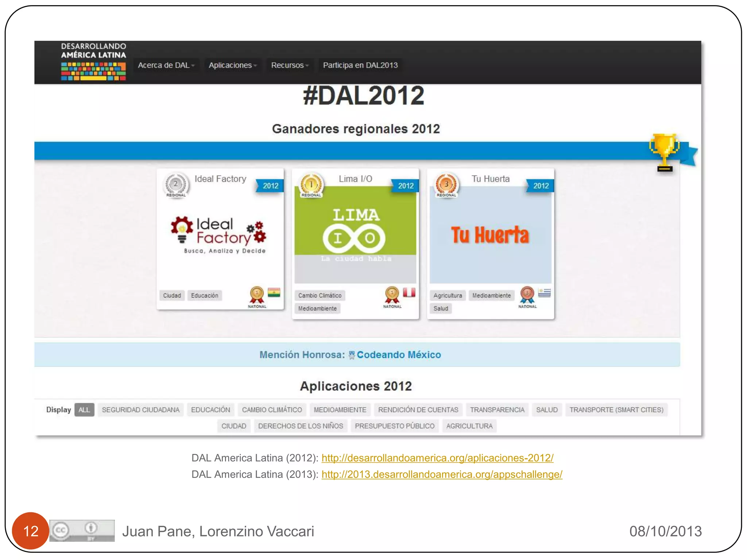The width and height of the screenshot is (747, 560).
Task: Filter by EDUCACIÓN
Action: [x=210, y=410]
